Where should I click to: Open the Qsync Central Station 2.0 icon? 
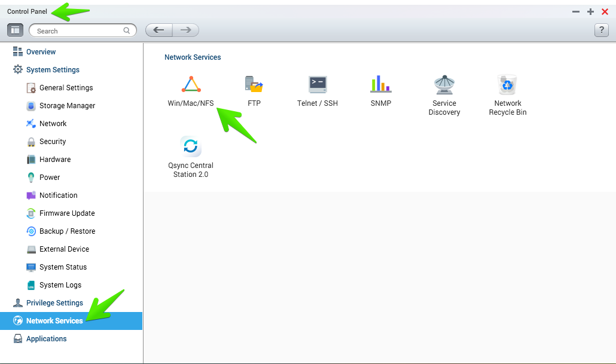pyautogui.click(x=191, y=146)
